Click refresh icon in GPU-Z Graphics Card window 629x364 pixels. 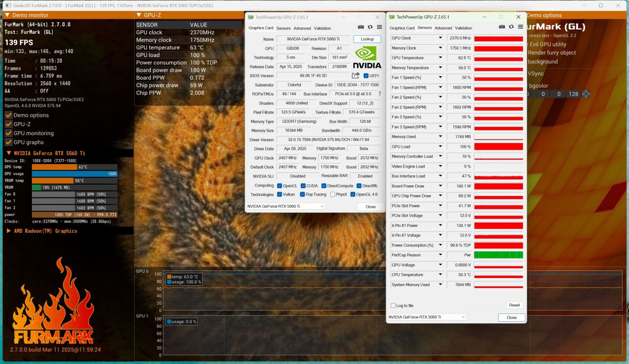coord(370,28)
